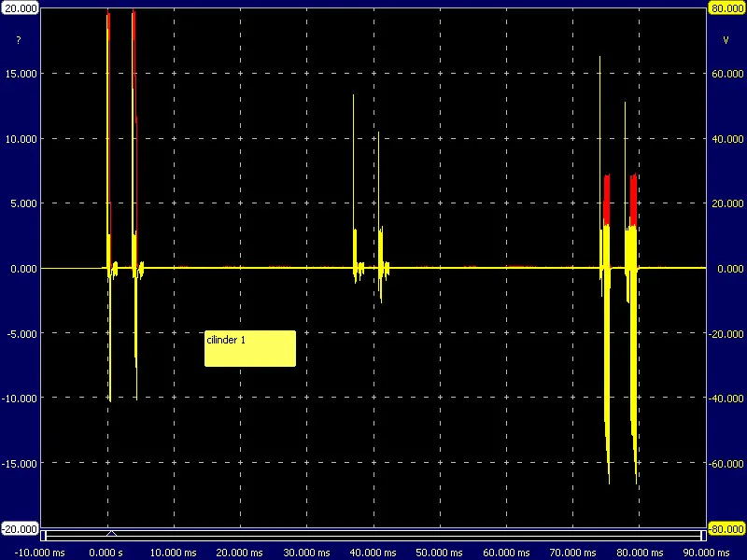Click the -10.000 ms time axis label

click(40, 553)
